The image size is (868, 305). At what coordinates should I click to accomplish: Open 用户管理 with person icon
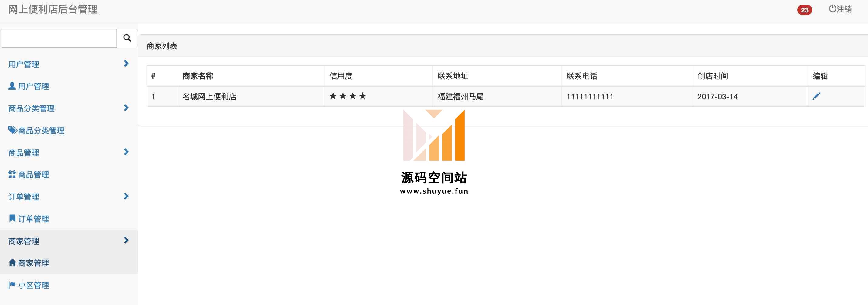pyautogui.click(x=29, y=86)
